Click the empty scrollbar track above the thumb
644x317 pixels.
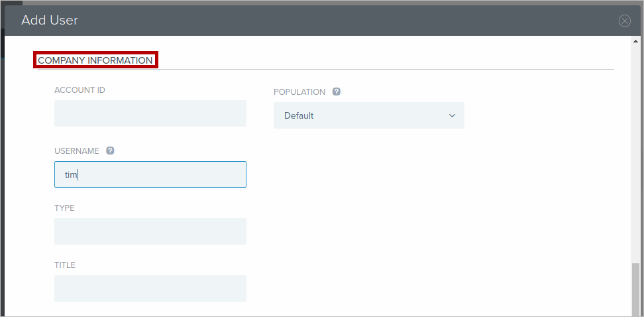[636, 153]
